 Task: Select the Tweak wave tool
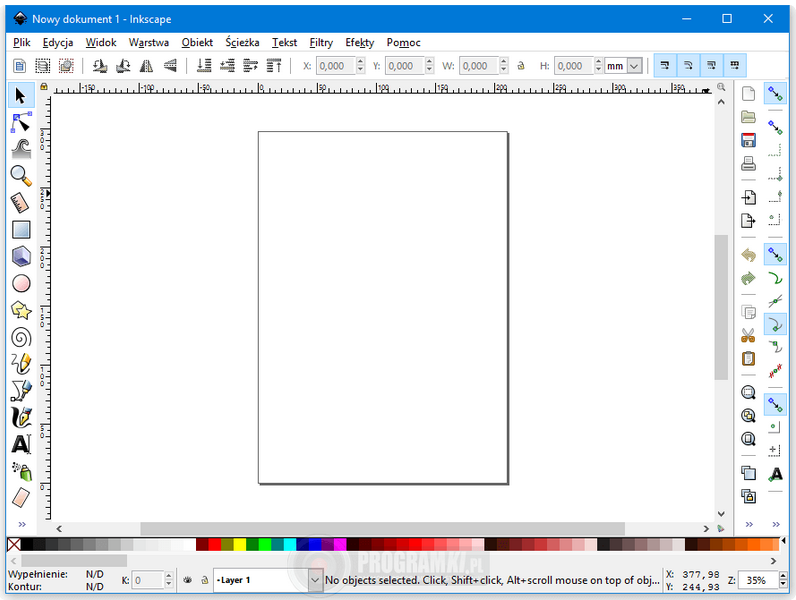click(x=21, y=149)
